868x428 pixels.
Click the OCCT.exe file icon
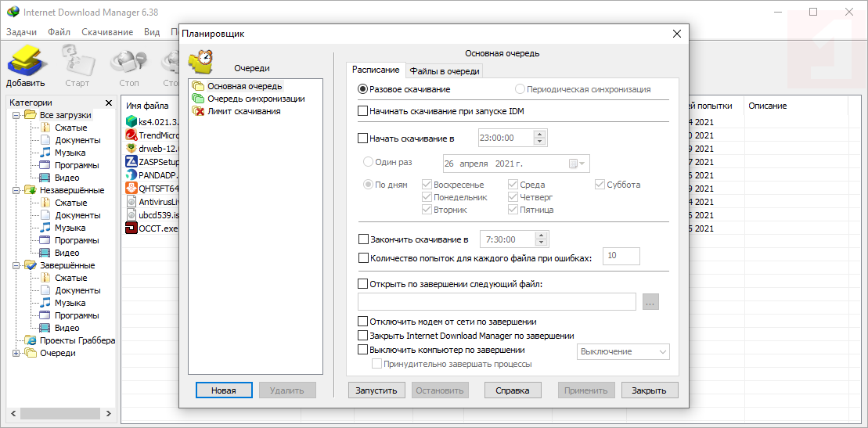pos(131,228)
